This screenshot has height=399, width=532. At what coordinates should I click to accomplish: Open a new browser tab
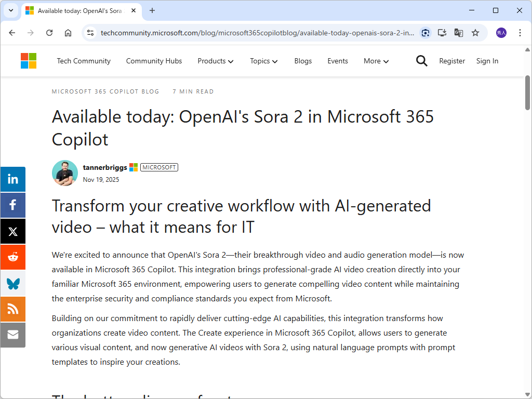(x=152, y=10)
